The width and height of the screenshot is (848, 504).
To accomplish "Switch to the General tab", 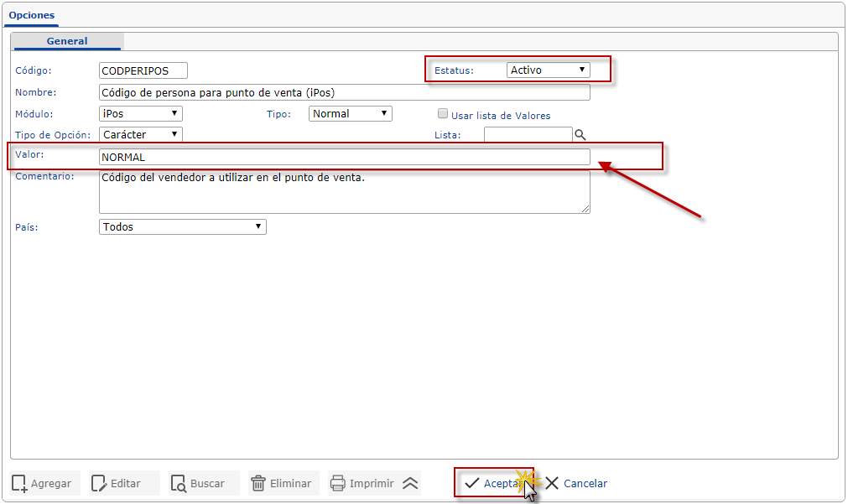I will tap(67, 41).
